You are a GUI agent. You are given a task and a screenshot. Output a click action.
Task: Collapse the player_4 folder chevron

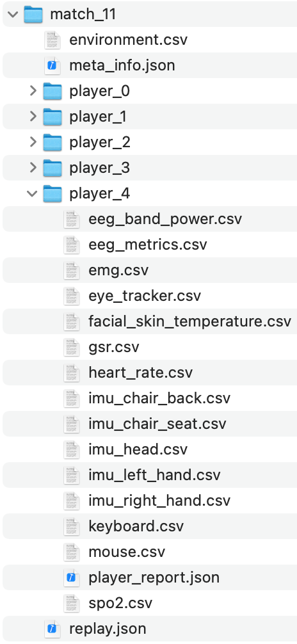pos(33,193)
